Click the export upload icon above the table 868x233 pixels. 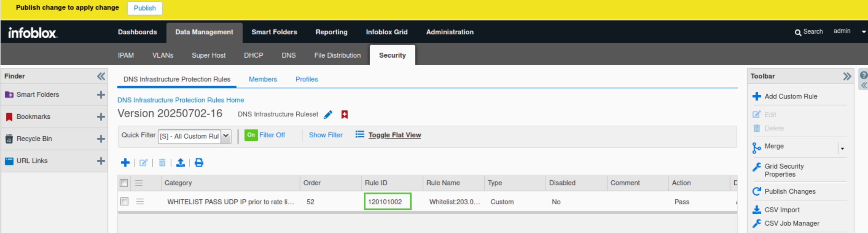click(181, 163)
